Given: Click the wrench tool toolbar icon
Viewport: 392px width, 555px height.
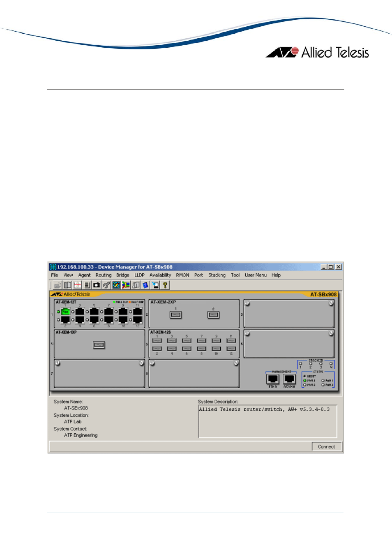Looking at the screenshot, I should tap(106, 285).
